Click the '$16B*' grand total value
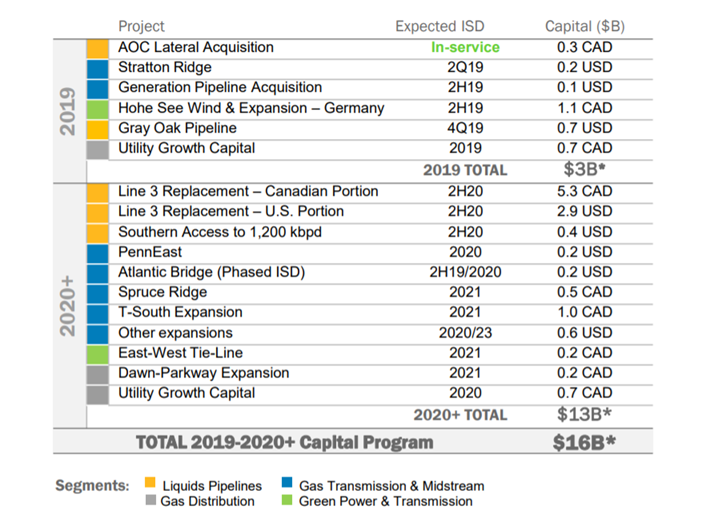710x510 pixels. (585, 443)
